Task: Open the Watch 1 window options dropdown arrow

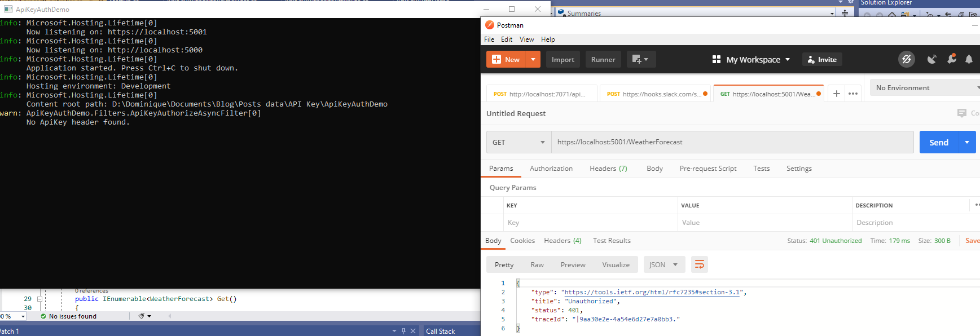Action: click(394, 331)
